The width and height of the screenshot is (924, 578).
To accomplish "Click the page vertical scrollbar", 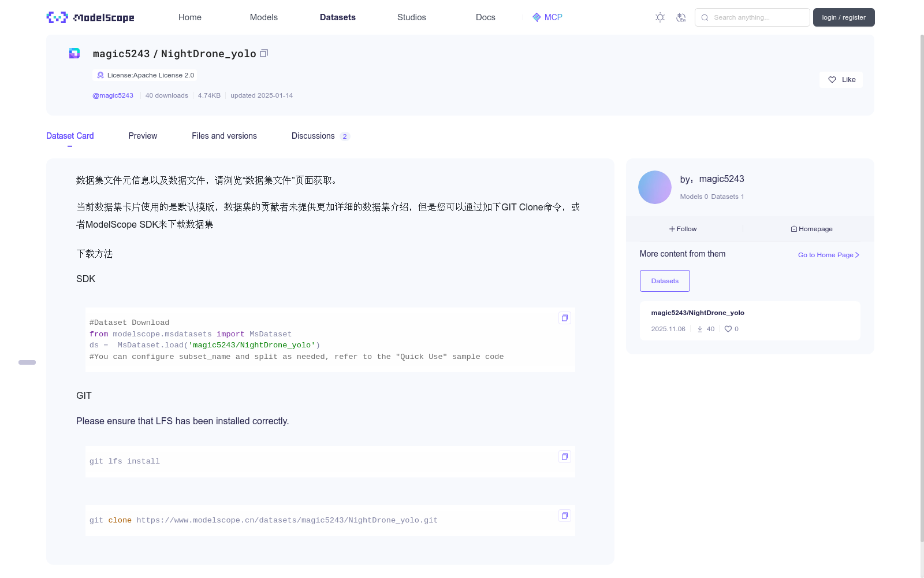I will coord(922,289).
